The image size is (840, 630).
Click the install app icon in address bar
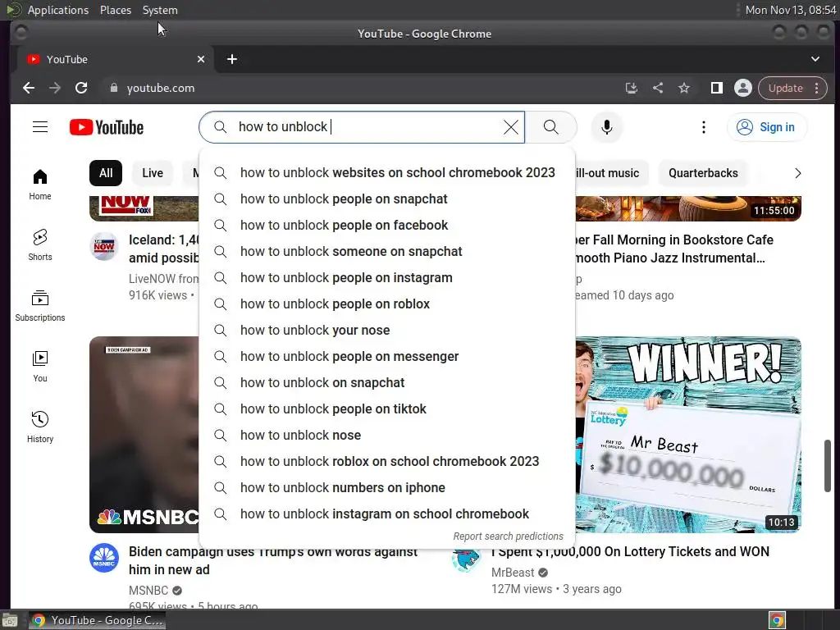(632, 88)
